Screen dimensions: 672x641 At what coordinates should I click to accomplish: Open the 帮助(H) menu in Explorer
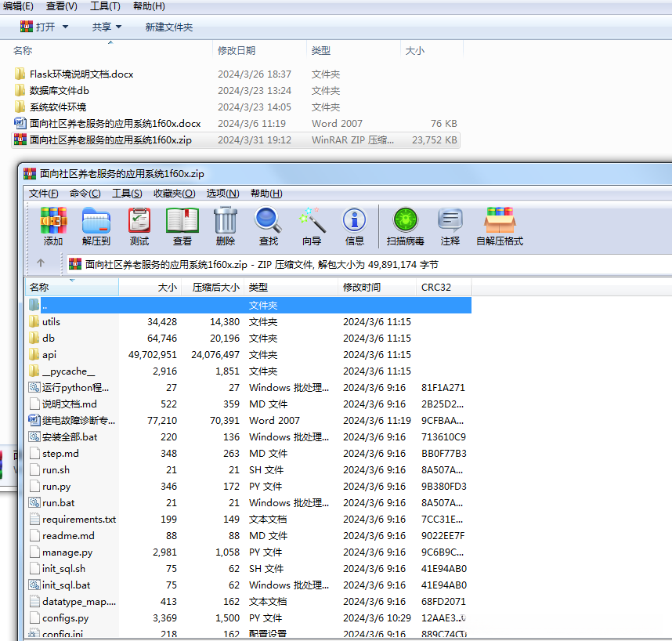point(149,6)
